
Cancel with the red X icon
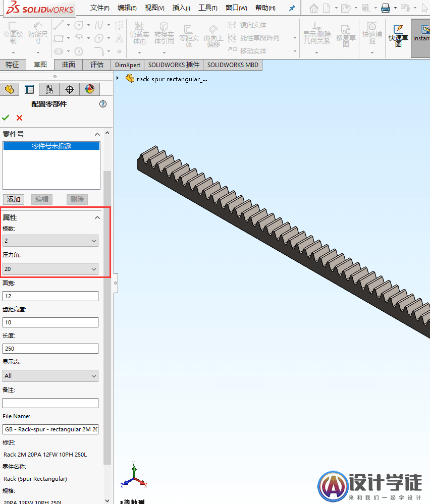pyautogui.click(x=19, y=118)
